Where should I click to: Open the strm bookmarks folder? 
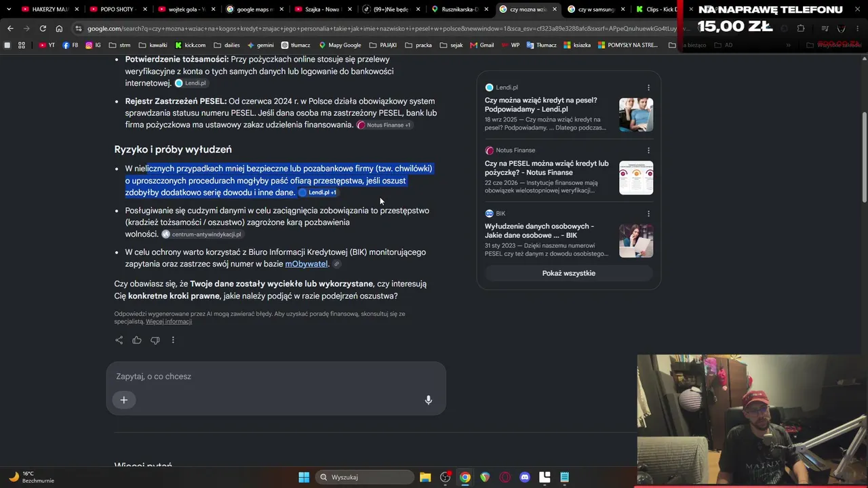[x=119, y=45]
